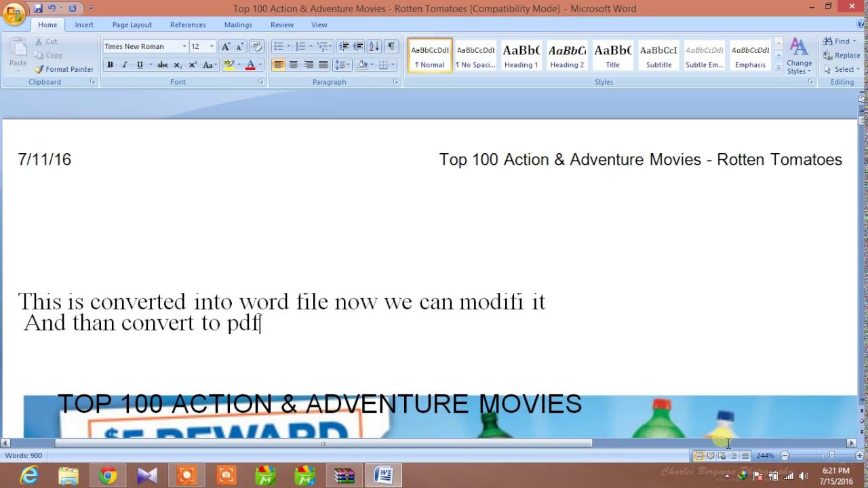868x488 pixels.
Task: Open Microsoft Word Help
Action: (x=861, y=24)
